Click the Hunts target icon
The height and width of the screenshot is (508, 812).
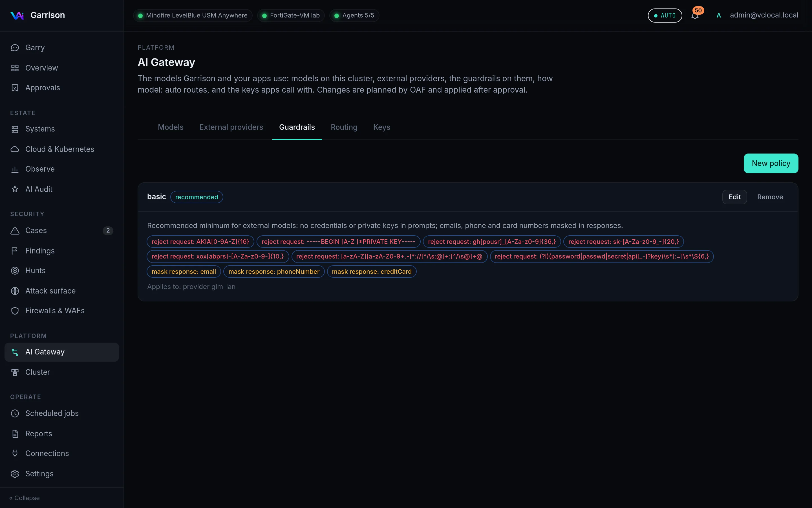[15, 270]
